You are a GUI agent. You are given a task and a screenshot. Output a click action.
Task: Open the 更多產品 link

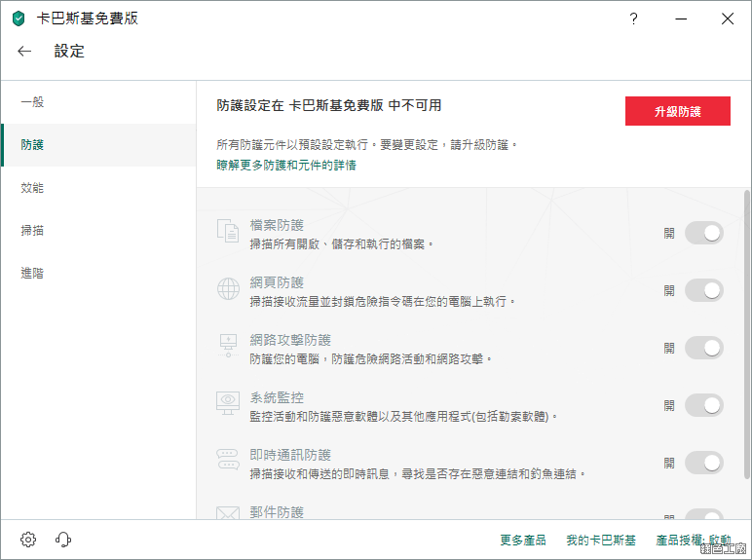[x=523, y=541]
